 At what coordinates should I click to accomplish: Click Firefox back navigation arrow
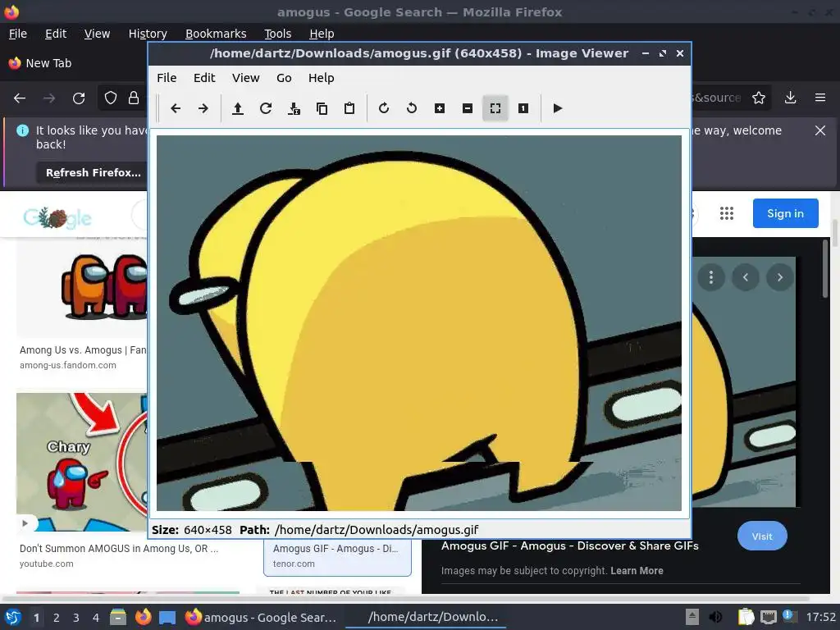(20, 98)
